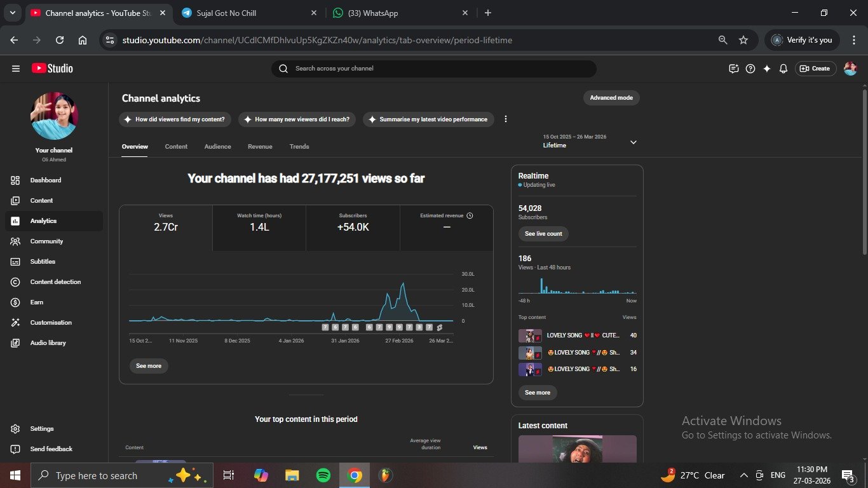868x488 pixels.
Task: Open Spotify from the Windows taskbar
Action: (x=323, y=475)
